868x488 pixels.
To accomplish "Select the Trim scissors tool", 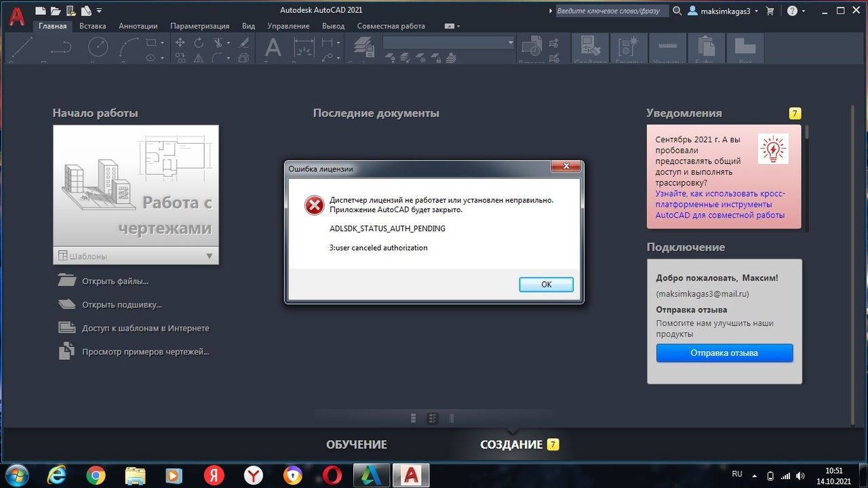I will point(218,43).
